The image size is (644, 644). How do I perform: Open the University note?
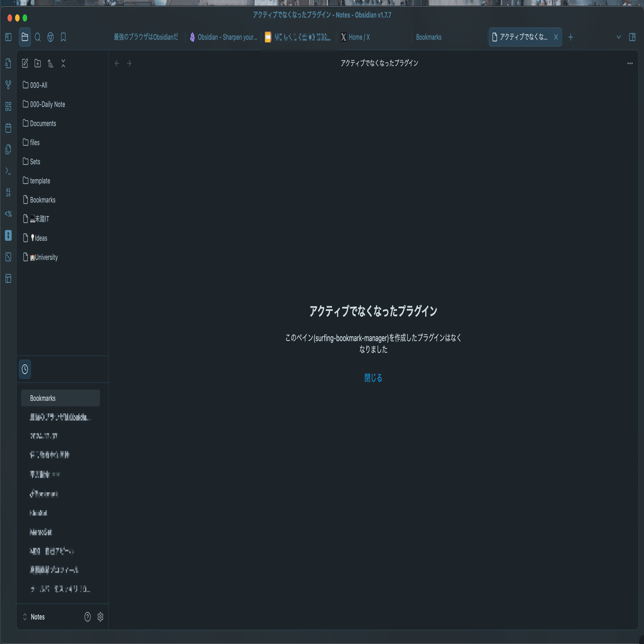tap(46, 257)
